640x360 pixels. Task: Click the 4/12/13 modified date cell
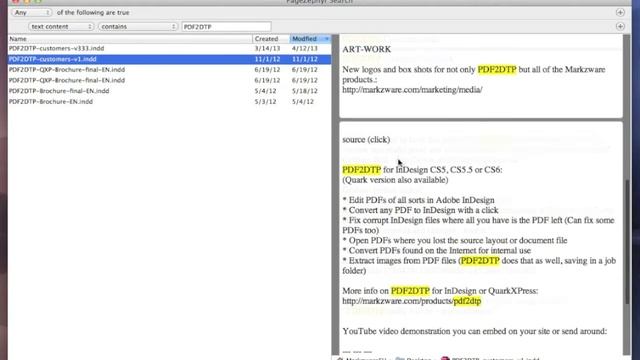tap(304, 48)
